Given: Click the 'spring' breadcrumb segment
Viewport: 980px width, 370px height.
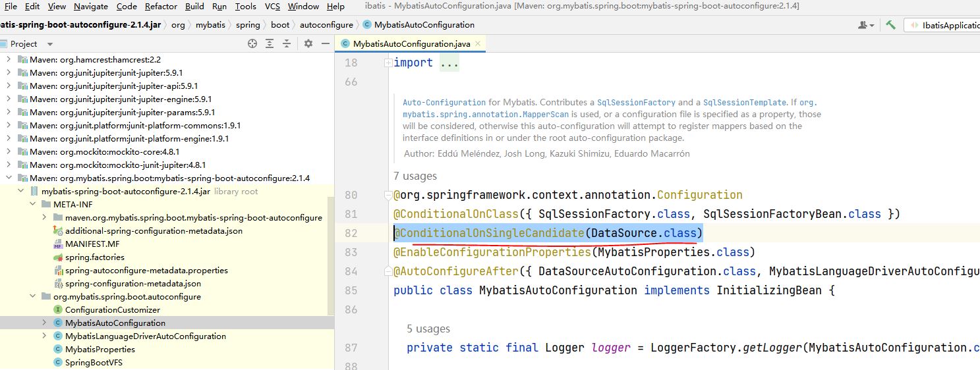Looking at the screenshot, I should click(248, 25).
